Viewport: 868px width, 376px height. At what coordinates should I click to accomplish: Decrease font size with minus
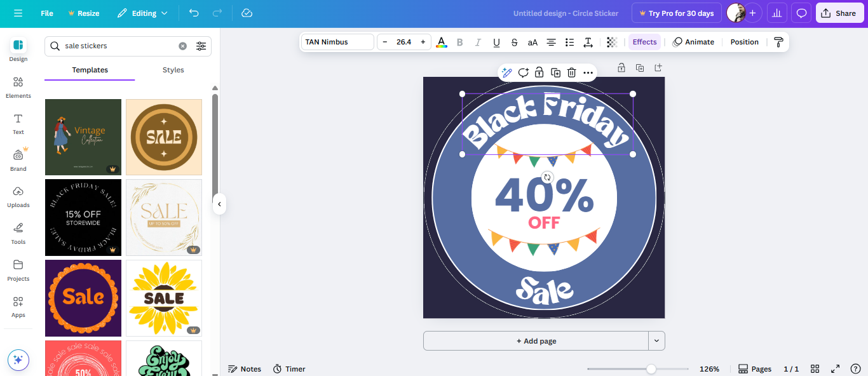pos(385,42)
